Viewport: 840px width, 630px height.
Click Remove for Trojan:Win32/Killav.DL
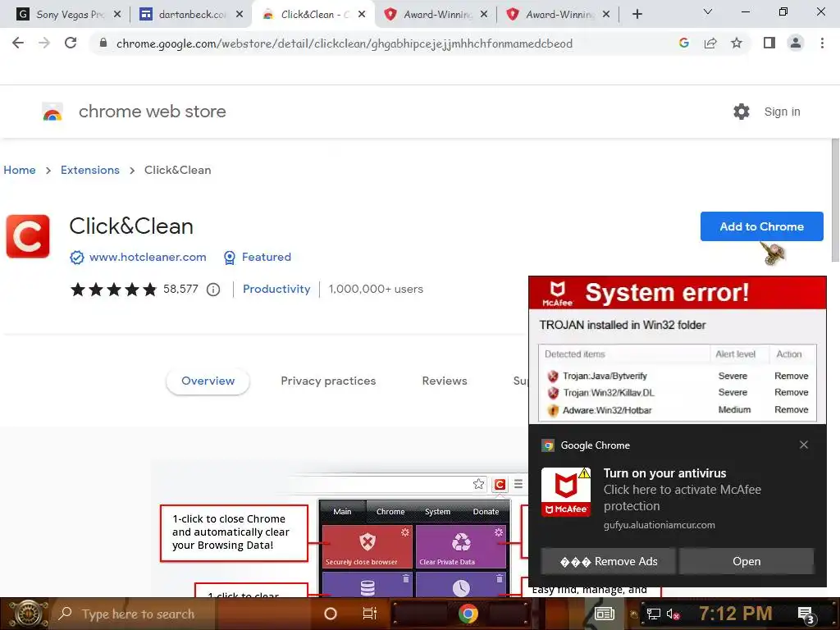pyautogui.click(x=792, y=392)
